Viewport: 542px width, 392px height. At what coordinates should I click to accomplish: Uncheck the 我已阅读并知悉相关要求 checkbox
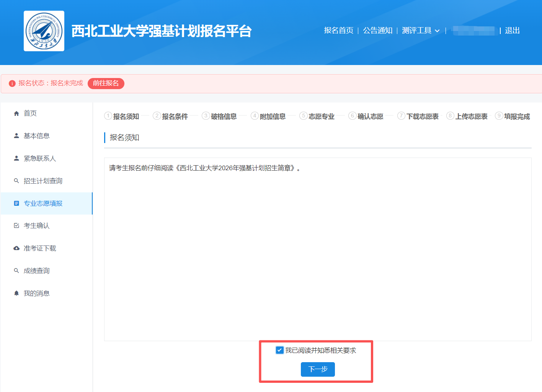[280, 350]
